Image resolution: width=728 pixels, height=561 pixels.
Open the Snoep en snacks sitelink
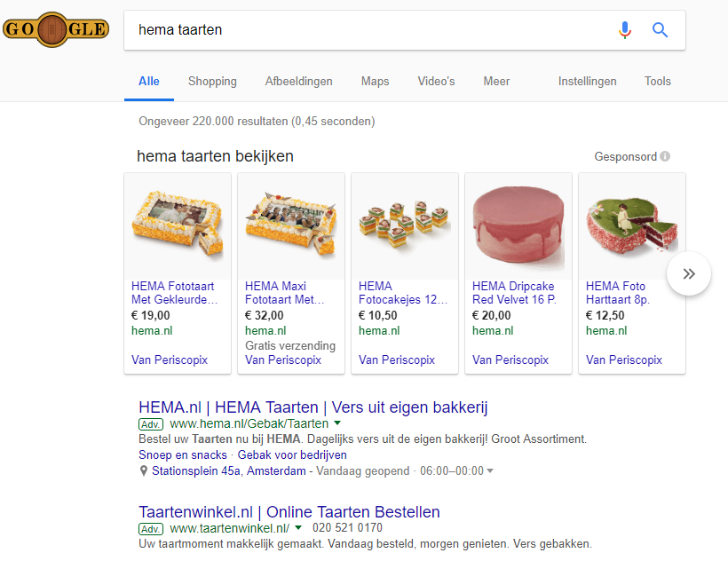click(183, 454)
